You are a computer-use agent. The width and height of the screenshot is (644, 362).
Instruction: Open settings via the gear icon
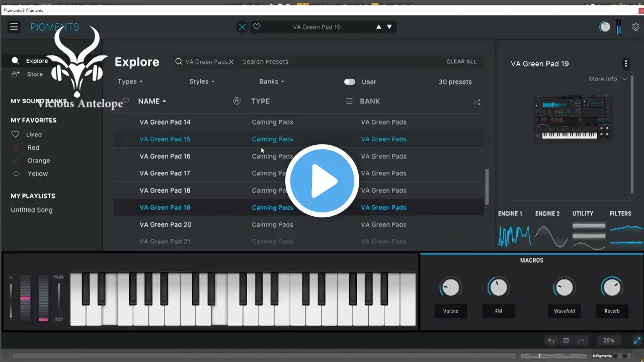click(635, 27)
